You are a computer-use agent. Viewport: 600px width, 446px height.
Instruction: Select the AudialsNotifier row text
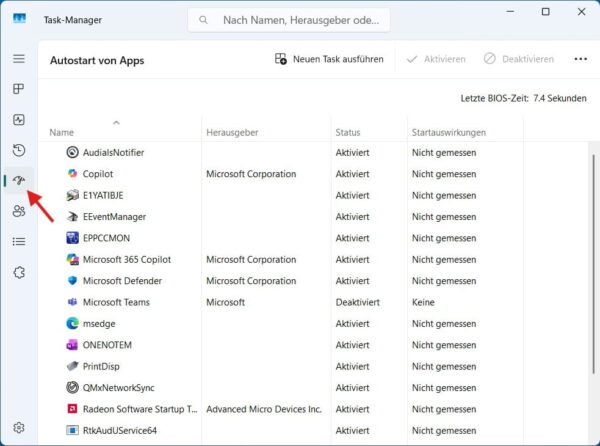pos(113,153)
